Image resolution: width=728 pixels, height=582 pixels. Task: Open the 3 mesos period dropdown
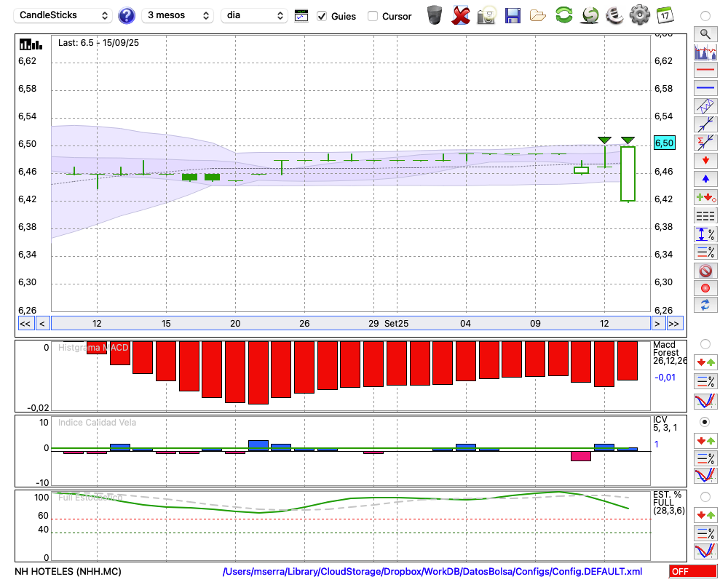178,15
